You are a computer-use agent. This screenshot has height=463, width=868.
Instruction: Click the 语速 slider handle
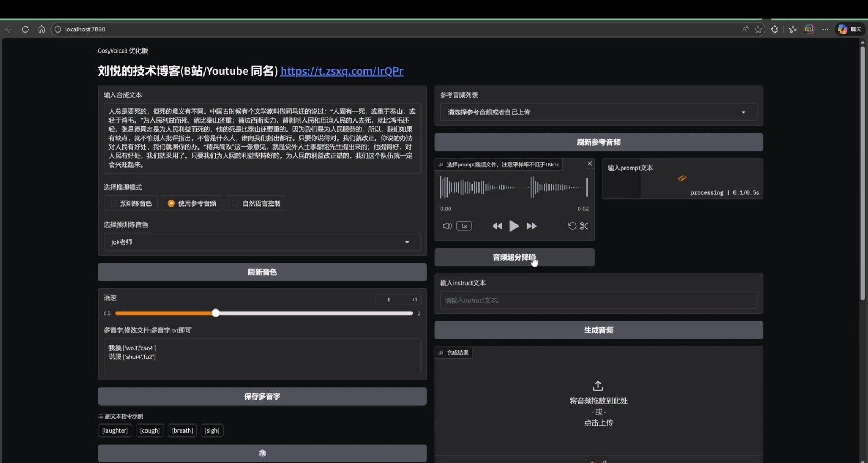click(x=216, y=313)
